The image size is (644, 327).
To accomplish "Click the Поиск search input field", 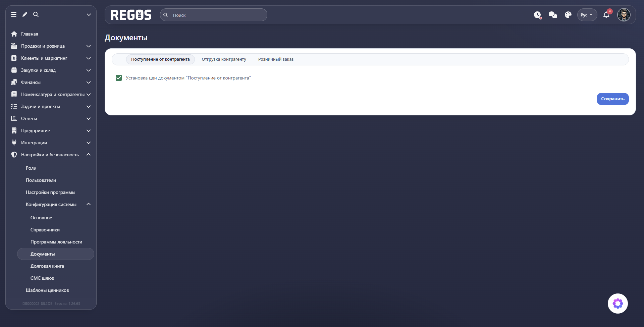I will pos(214,15).
